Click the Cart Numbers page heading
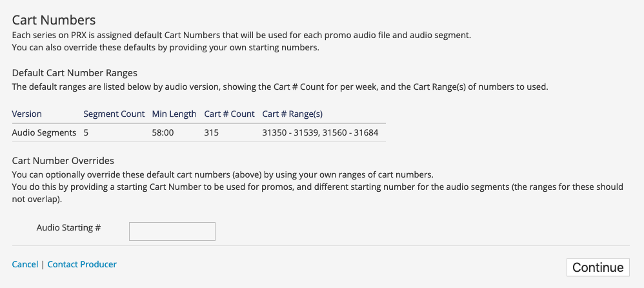 point(54,20)
